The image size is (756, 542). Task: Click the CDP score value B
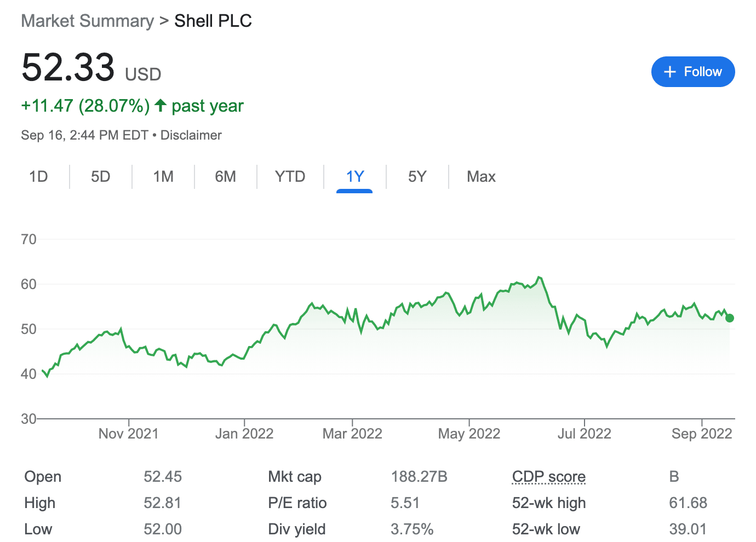click(x=674, y=477)
